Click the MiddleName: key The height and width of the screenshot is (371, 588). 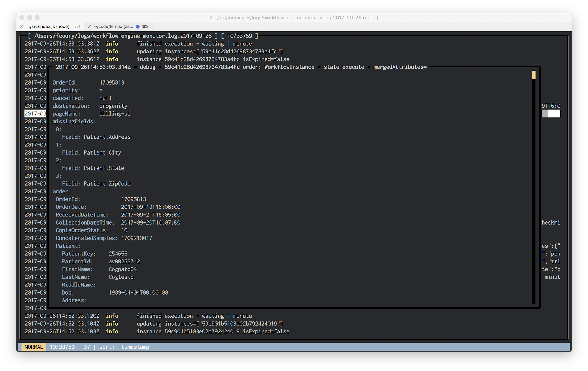pyautogui.click(x=79, y=285)
